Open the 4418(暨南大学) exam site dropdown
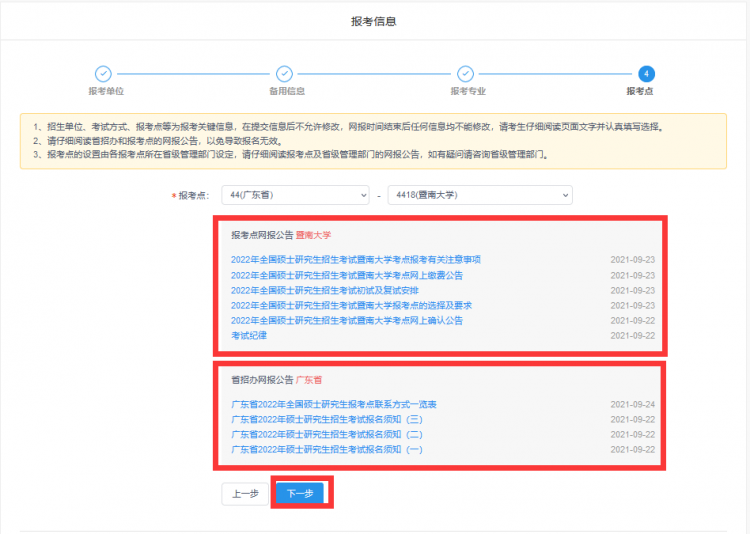The height and width of the screenshot is (534, 750). [x=480, y=195]
